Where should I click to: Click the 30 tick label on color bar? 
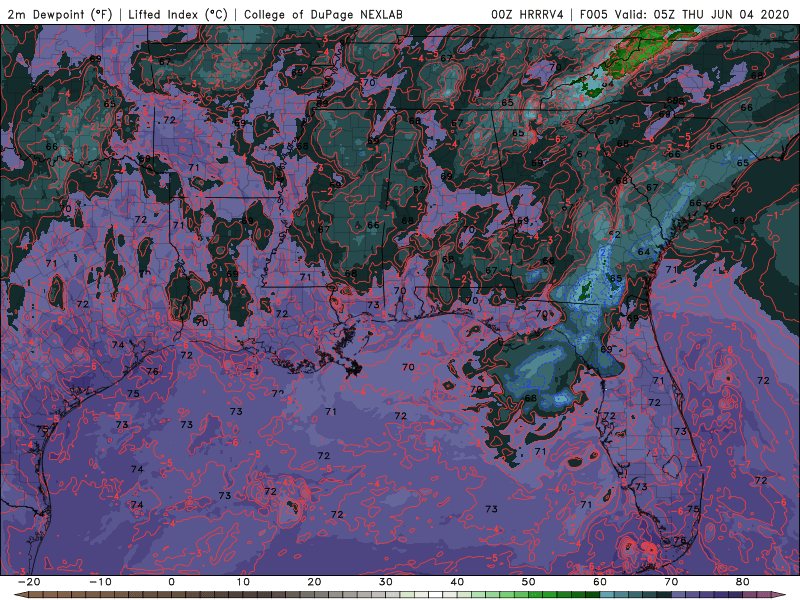coord(386,582)
